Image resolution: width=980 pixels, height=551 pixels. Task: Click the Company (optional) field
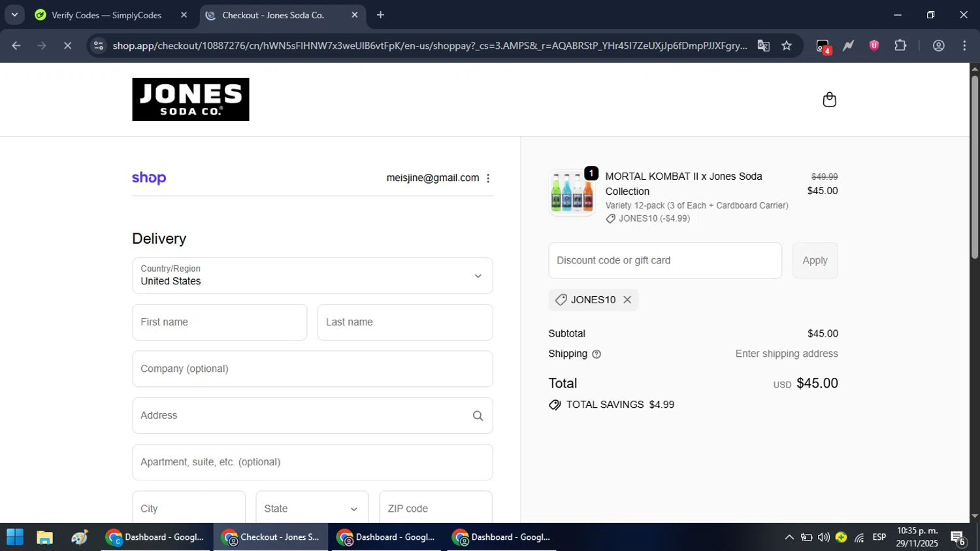tap(312, 369)
